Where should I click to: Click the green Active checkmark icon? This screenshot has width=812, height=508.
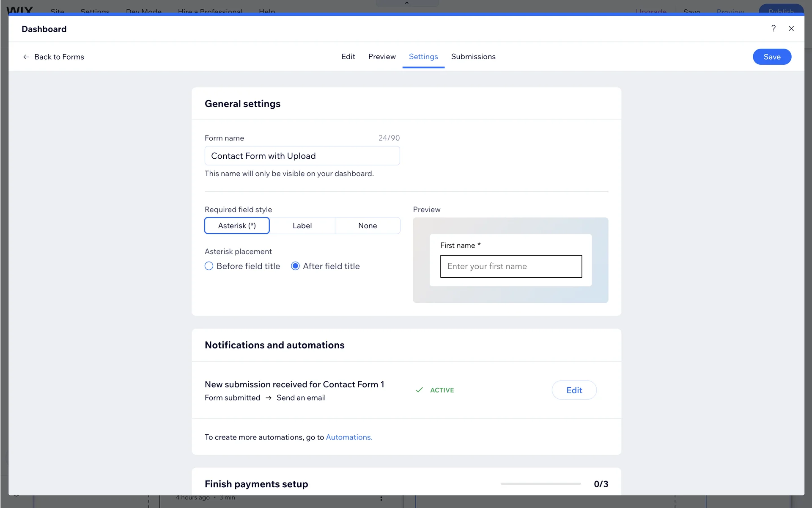coord(419,390)
